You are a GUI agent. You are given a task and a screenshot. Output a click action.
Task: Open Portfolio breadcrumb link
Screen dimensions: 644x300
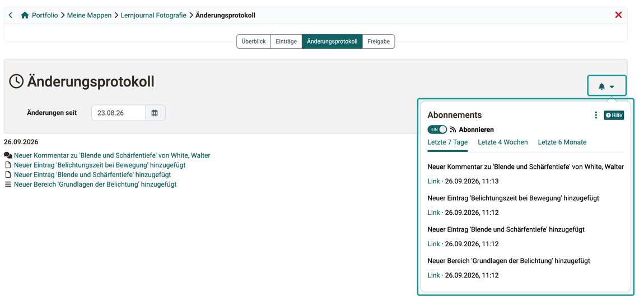point(45,15)
